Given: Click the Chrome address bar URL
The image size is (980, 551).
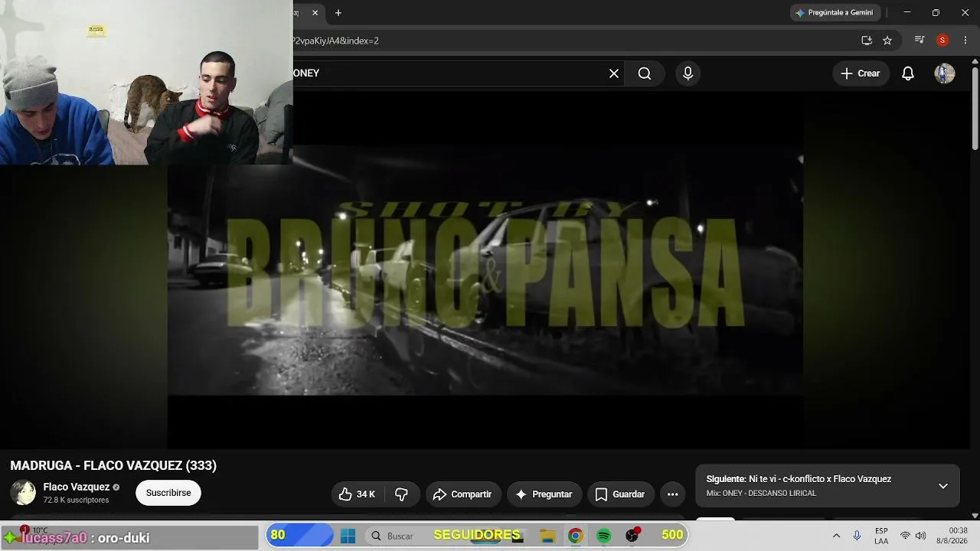Looking at the screenshot, I should pyautogui.click(x=337, y=41).
